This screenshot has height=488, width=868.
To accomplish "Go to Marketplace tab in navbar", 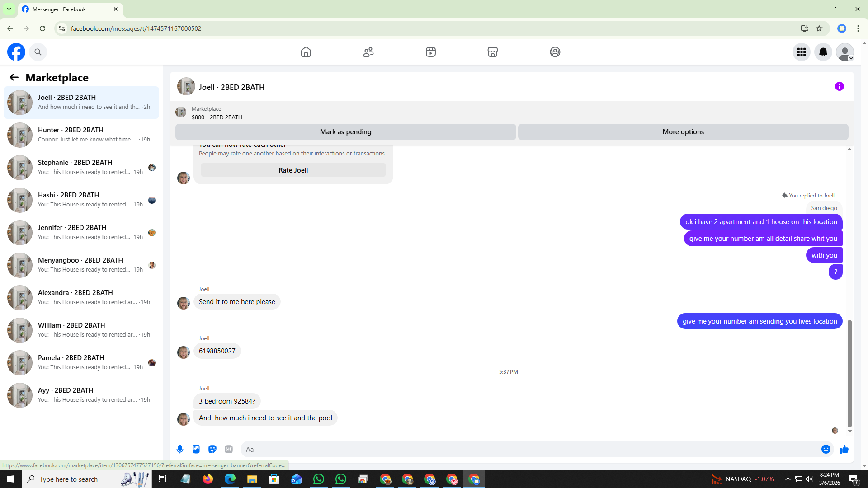I will [x=492, y=52].
